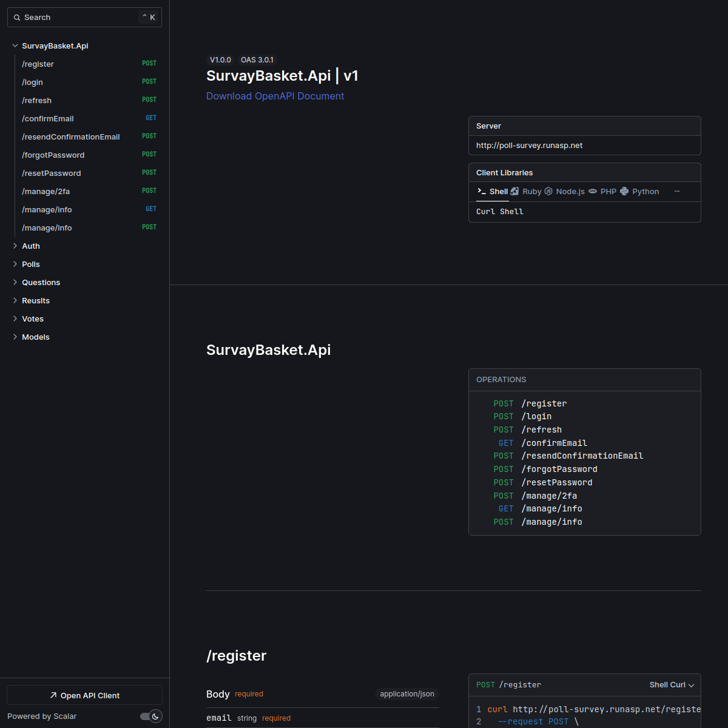
Task: Click the /register section heading
Action: (237, 656)
